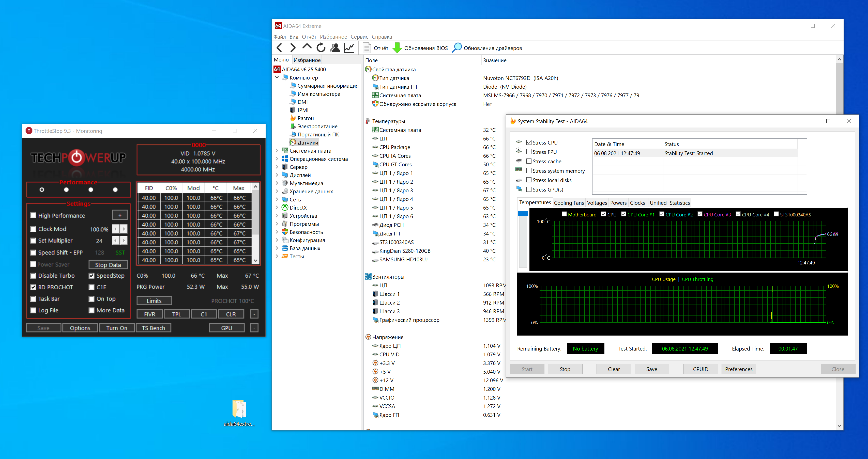Enable the Motherboard graph checkbox

[564, 214]
